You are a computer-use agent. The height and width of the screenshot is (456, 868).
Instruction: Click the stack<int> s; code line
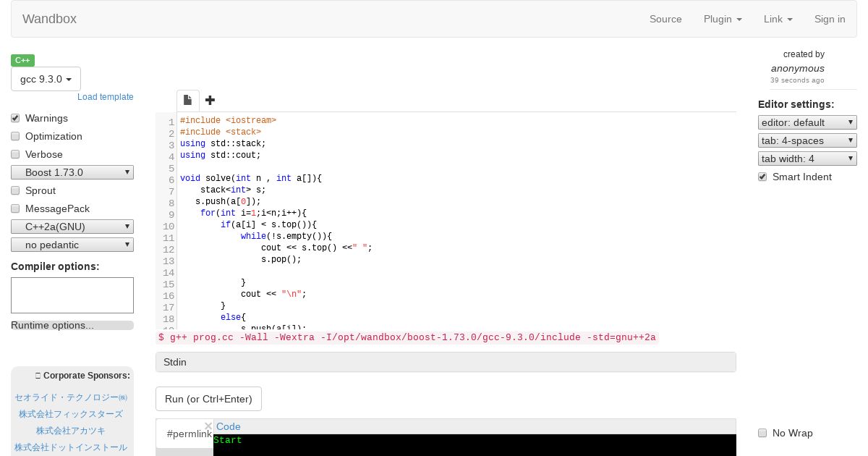click(x=233, y=190)
